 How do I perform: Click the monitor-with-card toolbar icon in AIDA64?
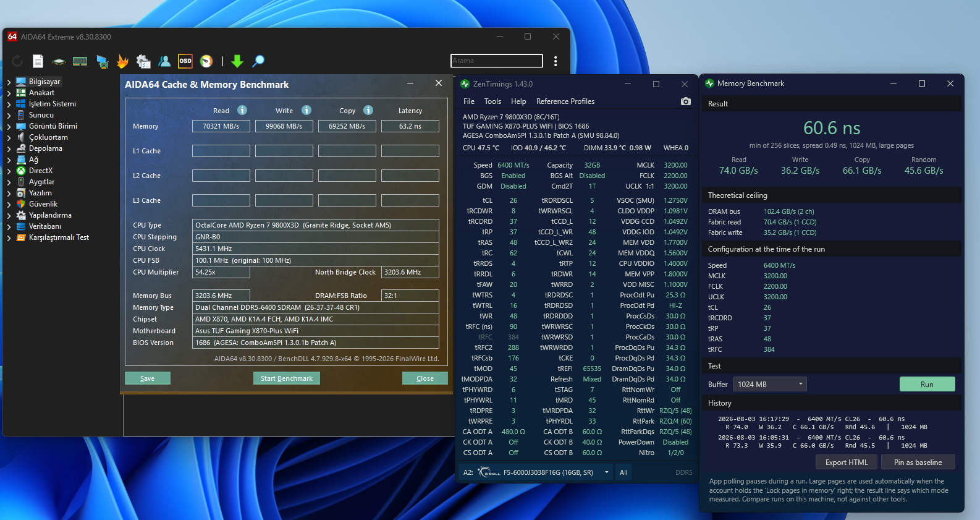pos(102,61)
